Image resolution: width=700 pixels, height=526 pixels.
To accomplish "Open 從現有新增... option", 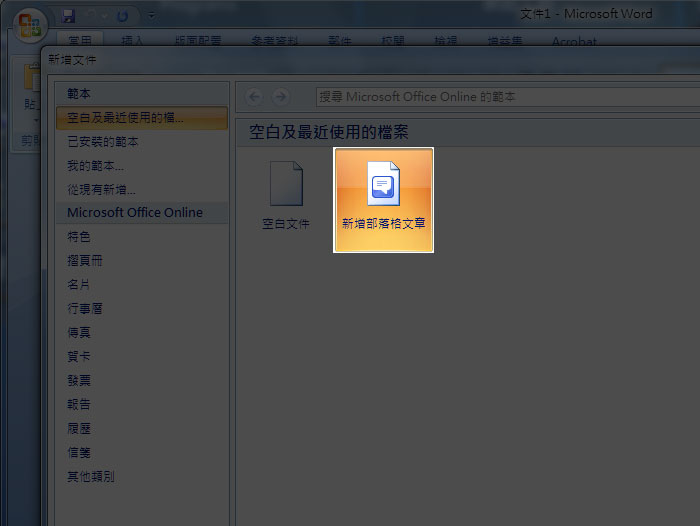I will [x=101, y=190].
